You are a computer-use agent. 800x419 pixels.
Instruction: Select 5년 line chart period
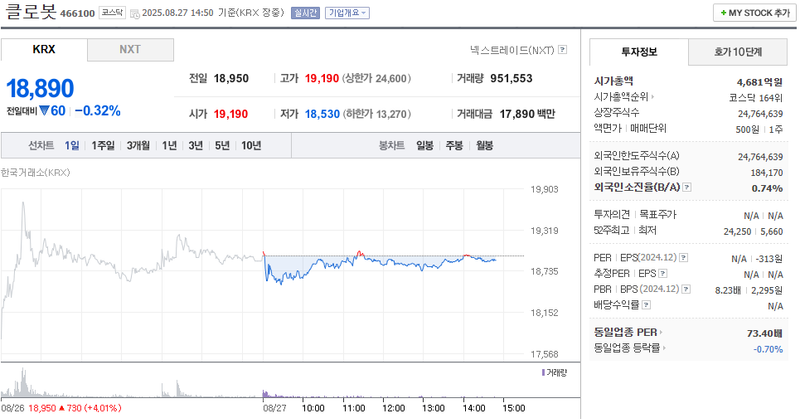click(222, 145)
